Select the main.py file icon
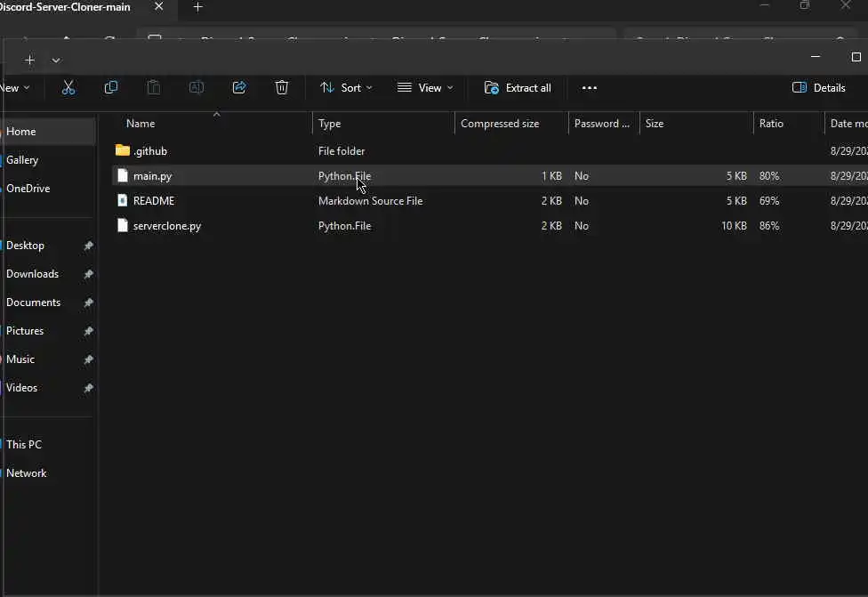The height and width of the screenshot is (597, 868). 123,175
